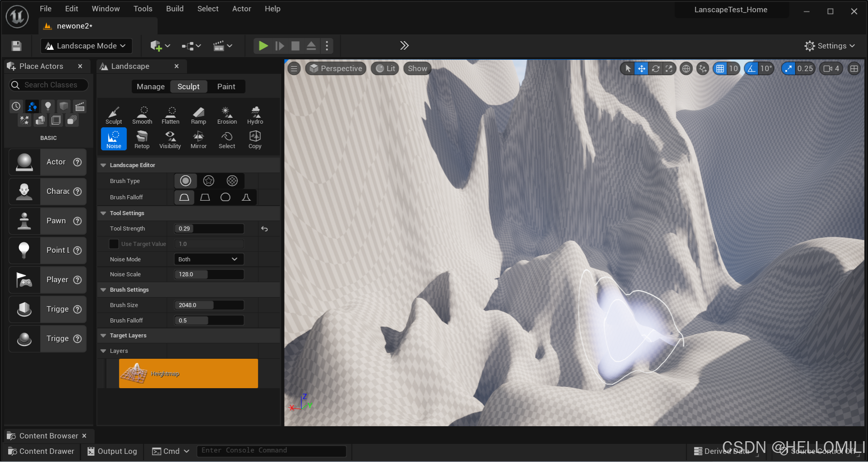Screen dimensions: 868x462
Task: Toggle grid snapping on or off
Action: tap(720, 69)
